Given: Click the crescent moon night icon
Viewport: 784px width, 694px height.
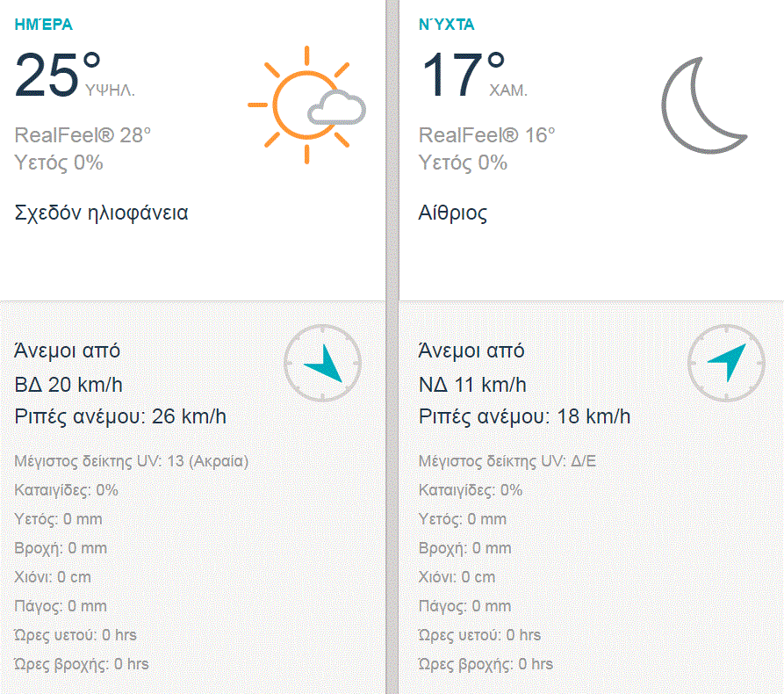Looking at the screenshot, I should (x=702, y=104).
